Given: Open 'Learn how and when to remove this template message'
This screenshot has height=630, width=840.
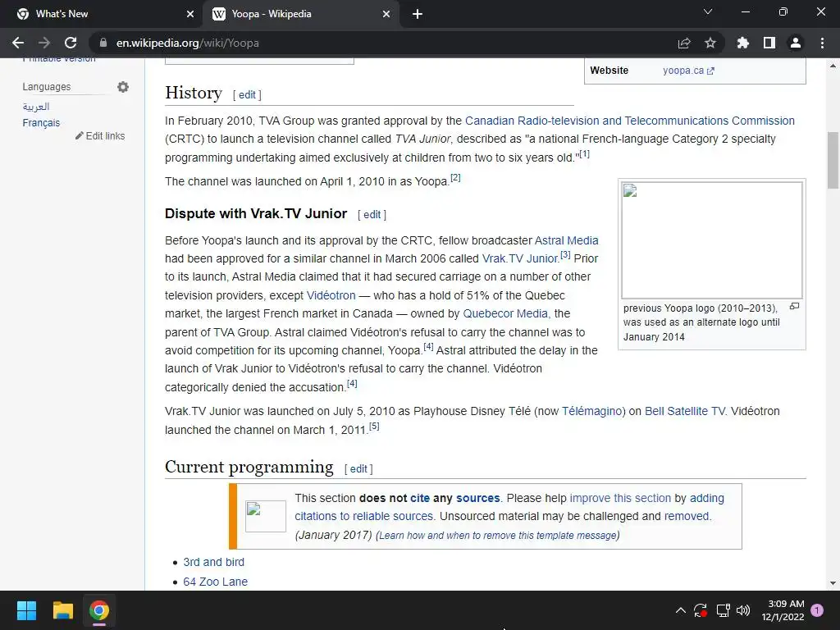Looking at the screenshot, I should 498,535.
